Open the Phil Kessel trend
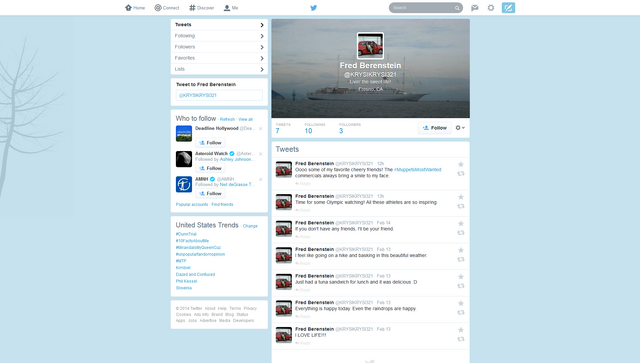This screenshot has width=640, height=363. (x=187, y=281)
